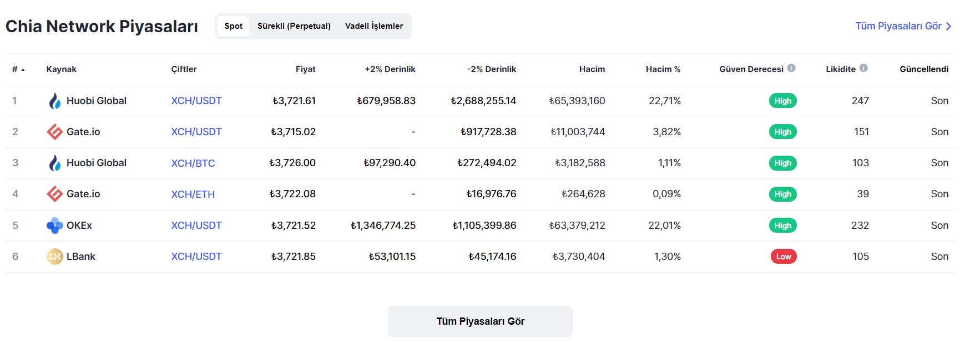This screenshot has height=343, width=980.
Task: Click the LBank gold logo icon
Action: coord(54,257)
